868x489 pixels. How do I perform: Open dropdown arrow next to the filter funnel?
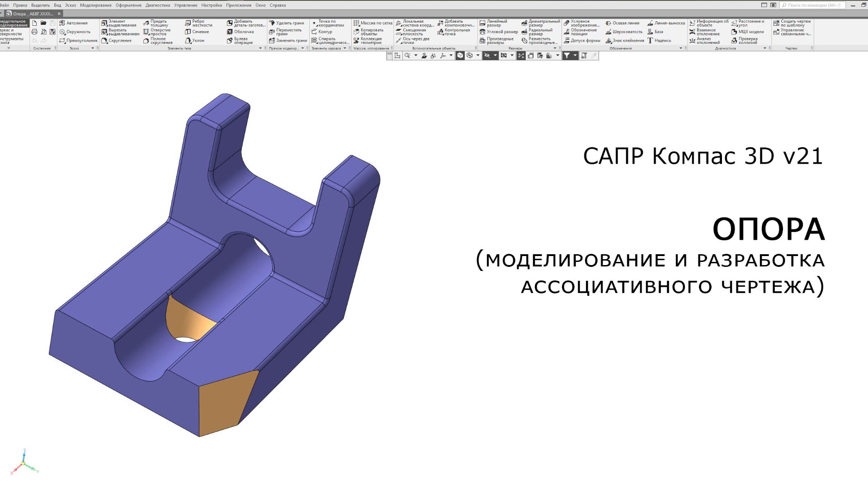point(575,56)
